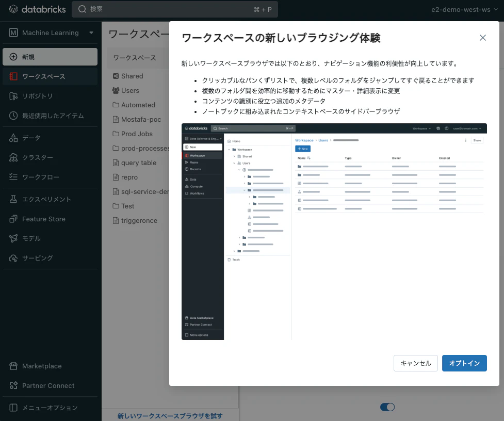The image size is (504, 421).
Task: Click the Databricks logo in header
Action: [37, 9]
